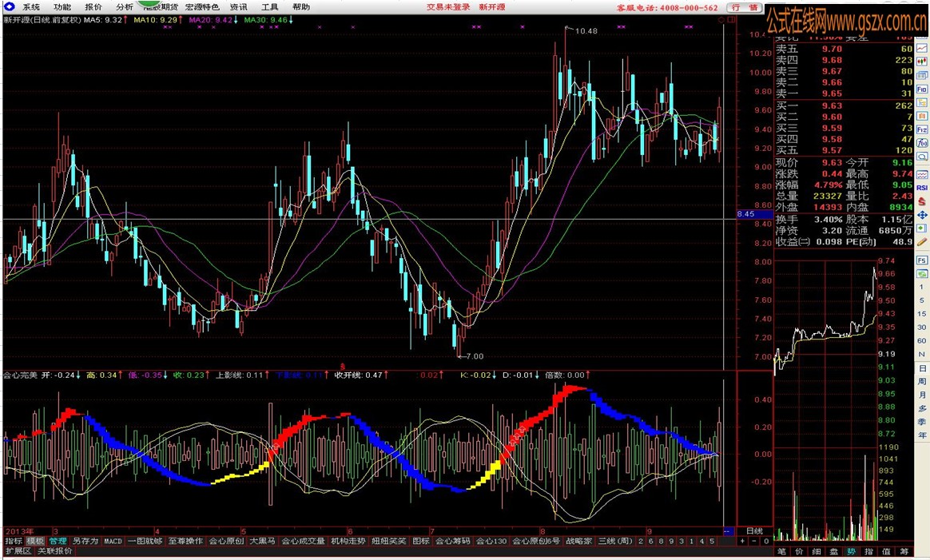Open the FS time-share chart icon
Image resolution: width=930 pixels, height=560 pixels.
922,260
